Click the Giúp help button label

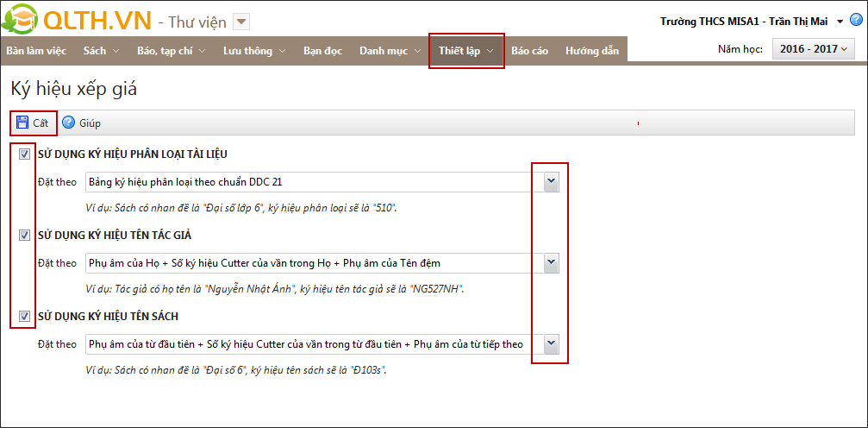pyautogui.click(x=90, y=123)
